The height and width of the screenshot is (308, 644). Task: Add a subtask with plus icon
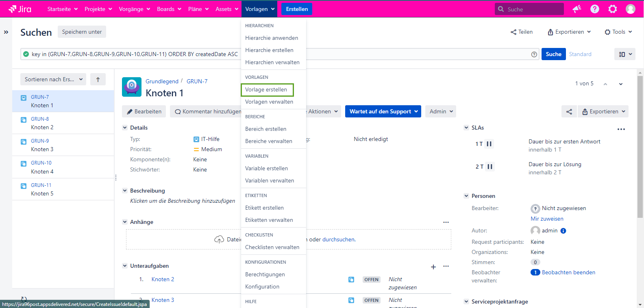click(433, 267)
